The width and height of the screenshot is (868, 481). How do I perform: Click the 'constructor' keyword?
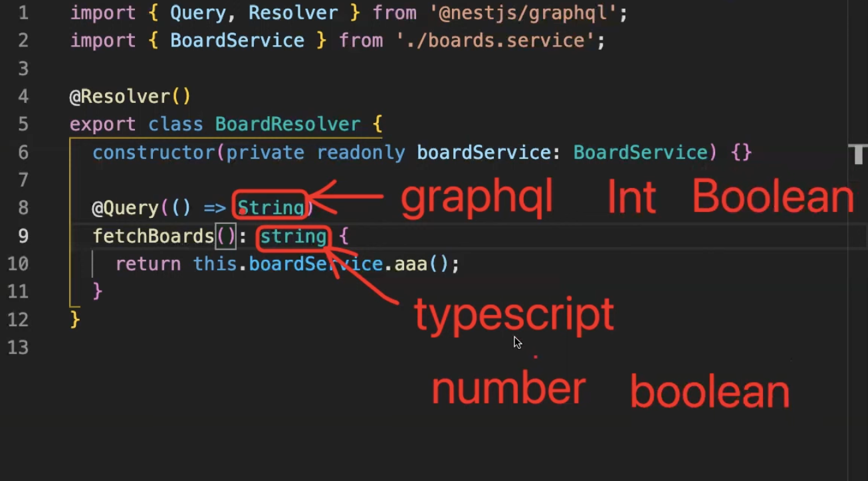pos(154,152)
